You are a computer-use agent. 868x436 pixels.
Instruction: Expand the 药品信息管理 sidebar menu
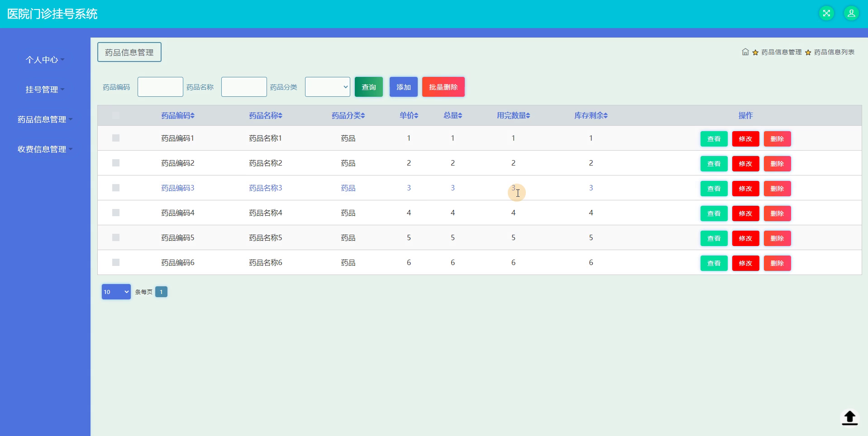coord(45,119)
